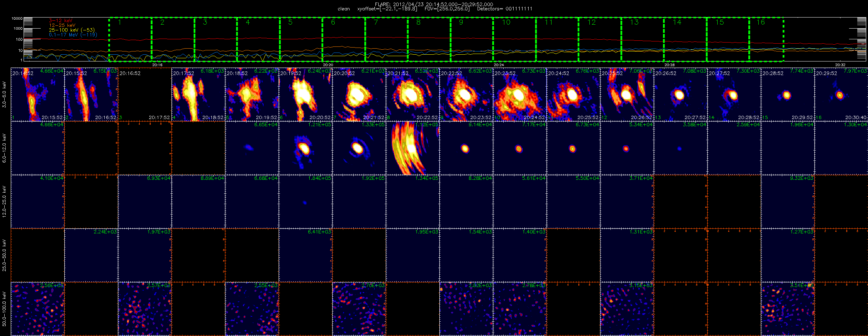This screenshot has width=868, height=336.
Task: Click interval marker 13 in the lightcurve
Action: tap(634, 22)
